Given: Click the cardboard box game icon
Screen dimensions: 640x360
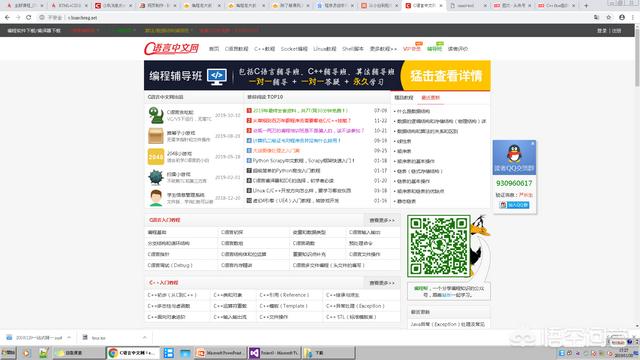Looking at the screenshot, I should coord(156,136).
